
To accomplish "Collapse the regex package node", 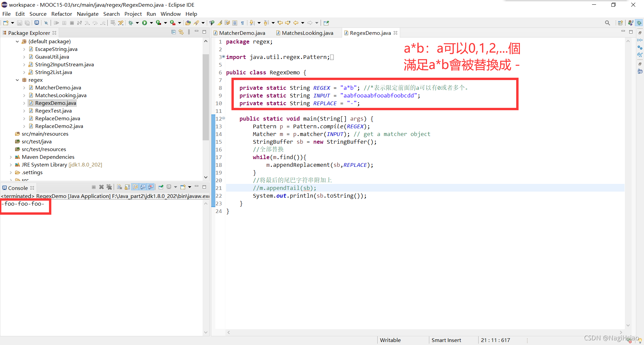I will (x=17, y=80).
